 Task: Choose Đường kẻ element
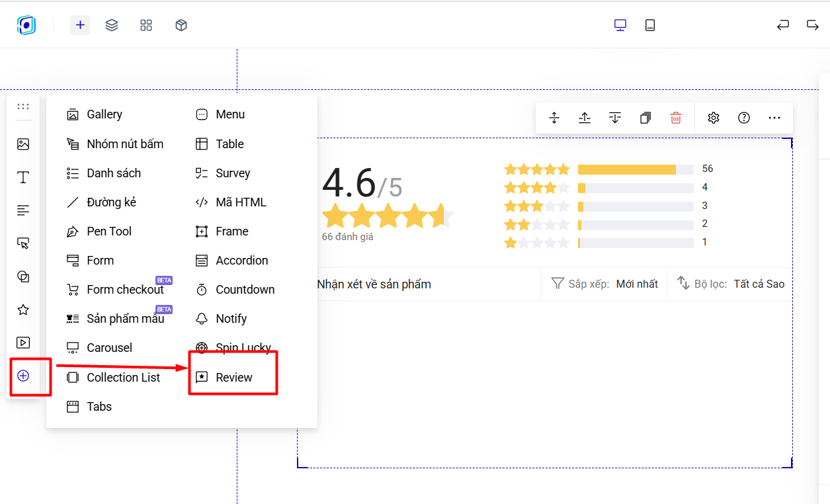pos(101,202)
